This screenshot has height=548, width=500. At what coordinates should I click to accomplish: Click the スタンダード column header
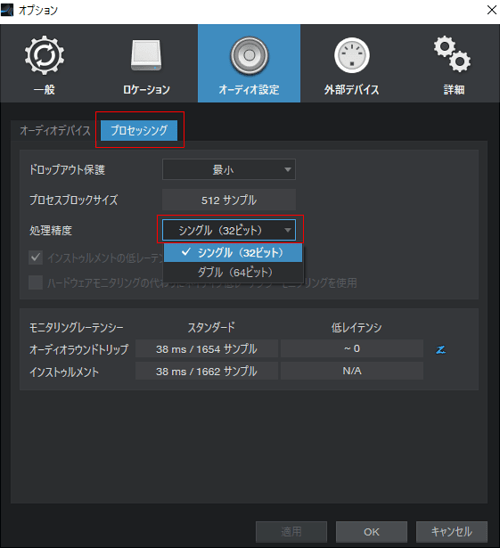pyautogui.click(x=211, y=327)
